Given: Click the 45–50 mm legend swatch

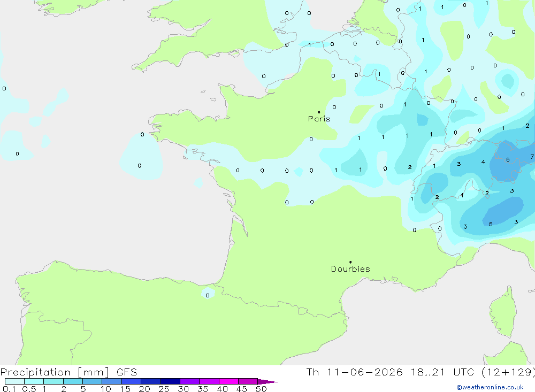Looking at the screenshot, I should 248,381.
